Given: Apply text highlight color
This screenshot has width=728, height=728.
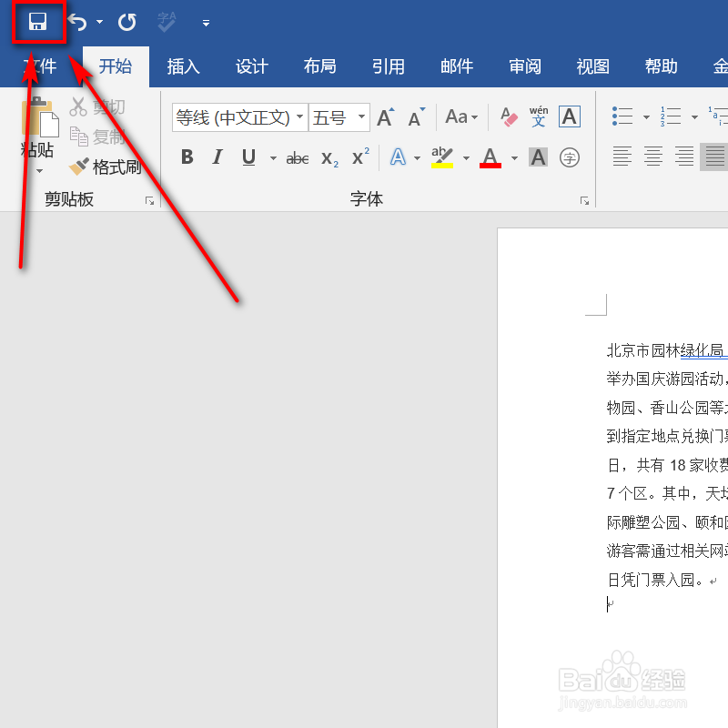Looking at the screenshot, I should point(440,157).
